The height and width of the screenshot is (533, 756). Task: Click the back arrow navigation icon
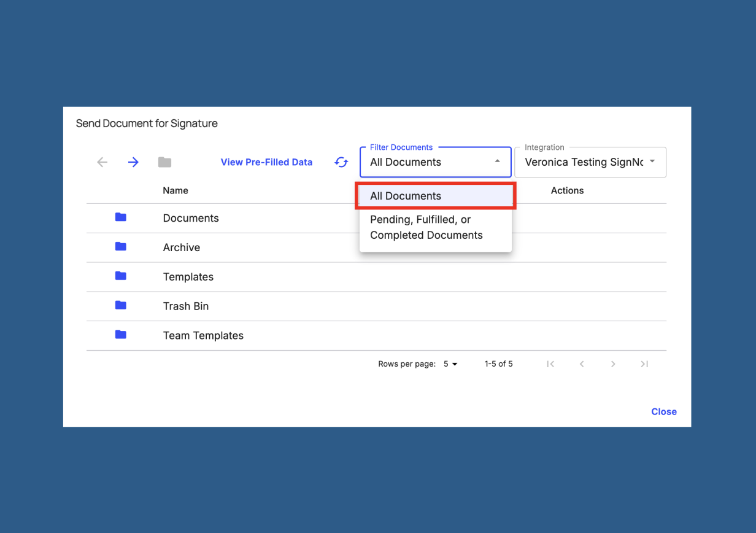point(102,162)
